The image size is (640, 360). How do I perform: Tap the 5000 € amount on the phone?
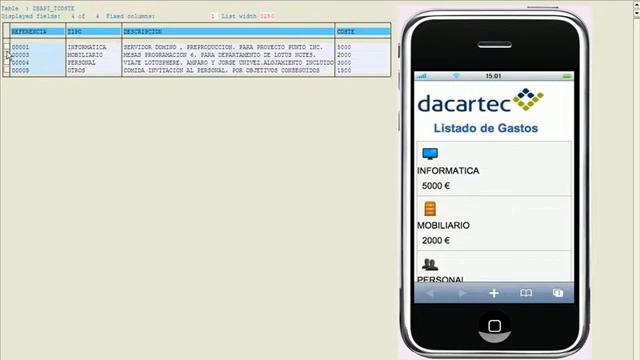tap(436, 186)
